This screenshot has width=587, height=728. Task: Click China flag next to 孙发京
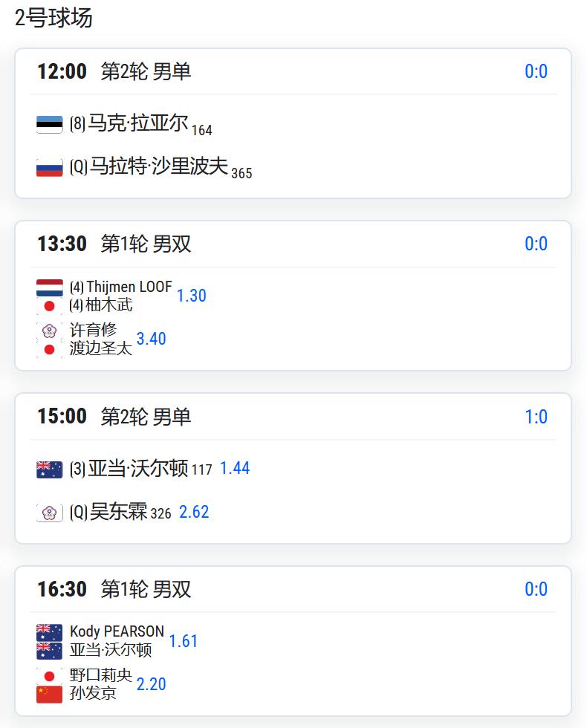(49, 694)
